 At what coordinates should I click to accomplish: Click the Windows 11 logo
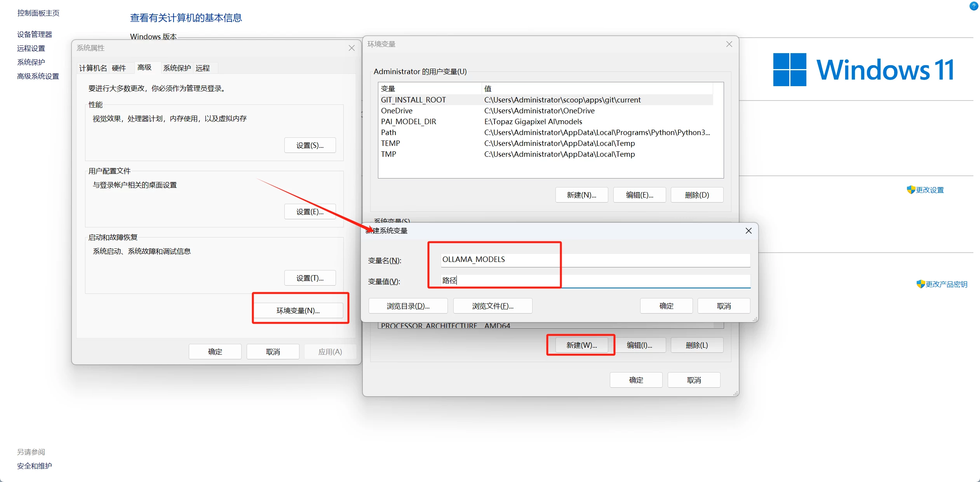[x=789, y=70]
